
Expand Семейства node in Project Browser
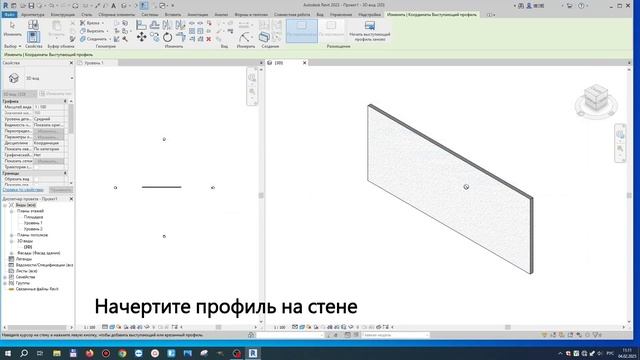point(5,277)
